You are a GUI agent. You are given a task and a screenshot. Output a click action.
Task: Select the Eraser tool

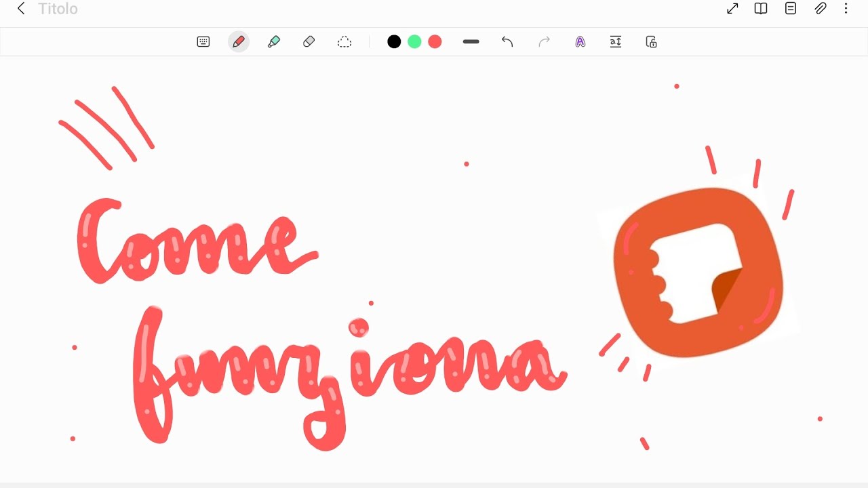tap(309, 42)
